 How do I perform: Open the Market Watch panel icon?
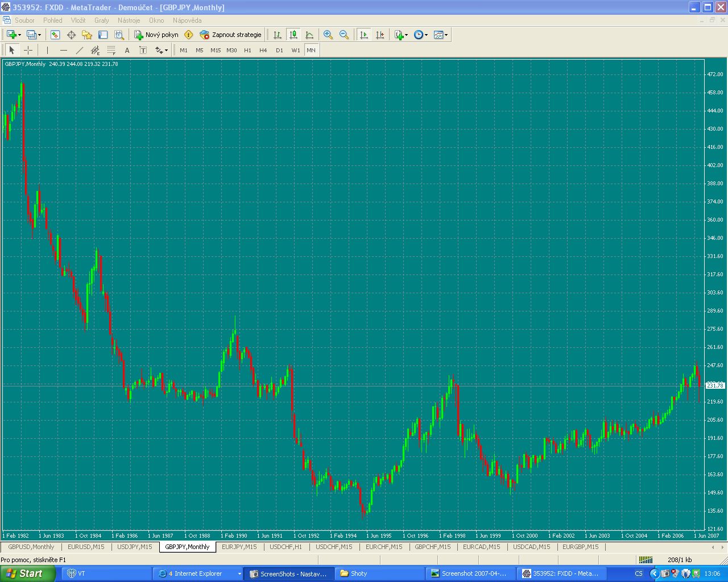pyautogui.click(x=55, y=35)
